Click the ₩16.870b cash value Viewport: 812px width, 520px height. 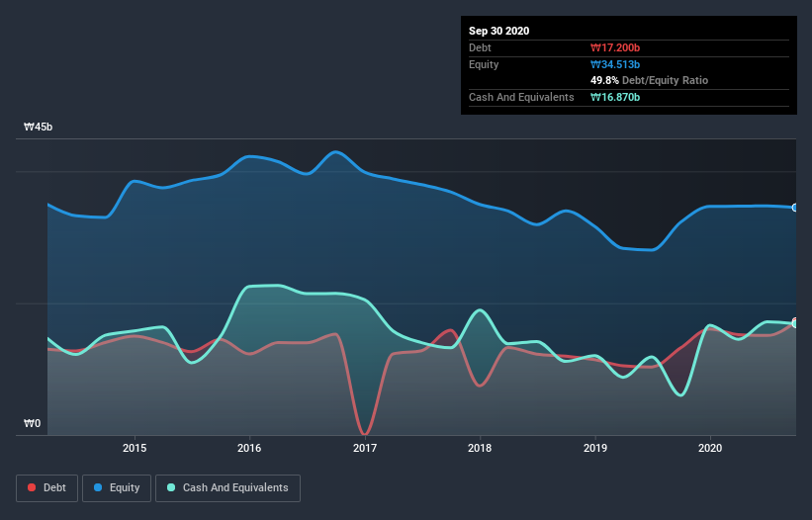pos(615,97)
